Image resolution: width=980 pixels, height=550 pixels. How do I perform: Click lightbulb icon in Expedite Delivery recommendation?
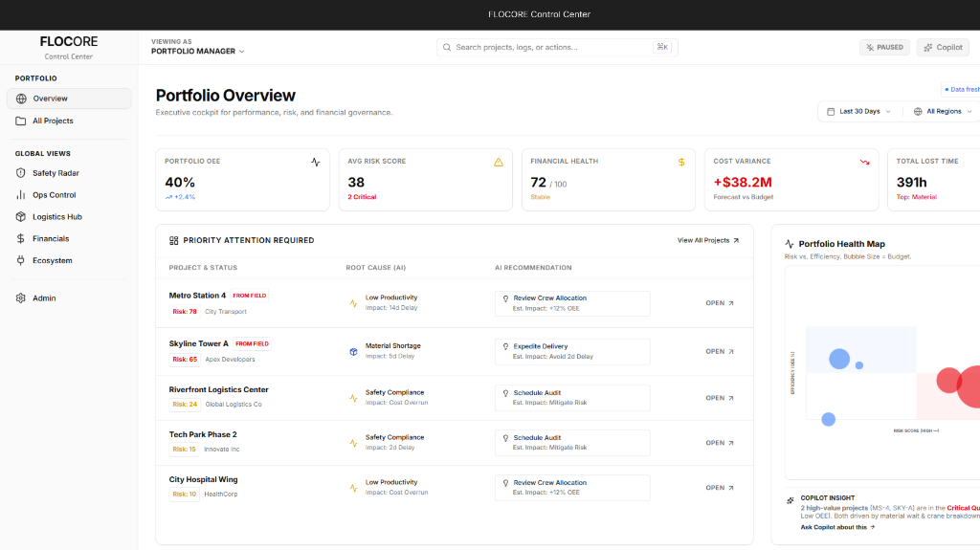(x=505, y=347)
